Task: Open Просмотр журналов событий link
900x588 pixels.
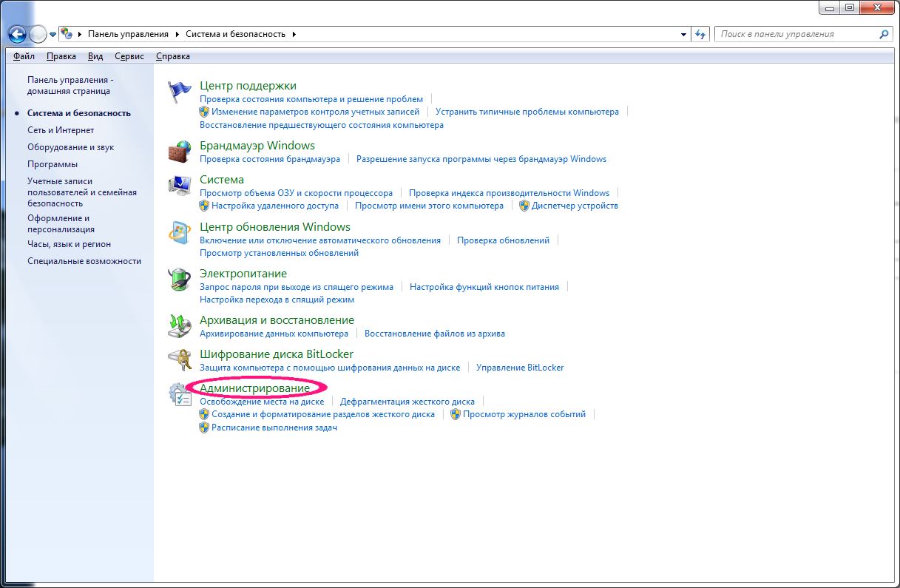Action: coord(524,414)
